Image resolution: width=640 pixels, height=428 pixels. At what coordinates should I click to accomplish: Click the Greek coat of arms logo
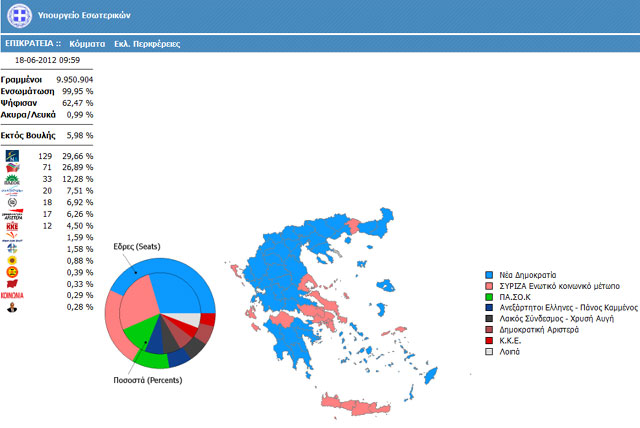pyautogui.click(x=18, y=17)
